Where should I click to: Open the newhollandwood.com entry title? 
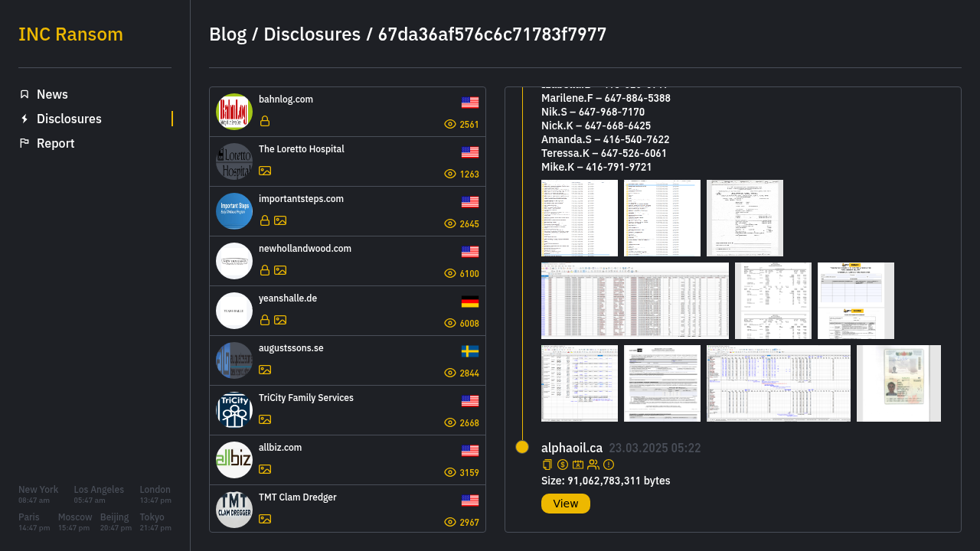coord(305,249)
